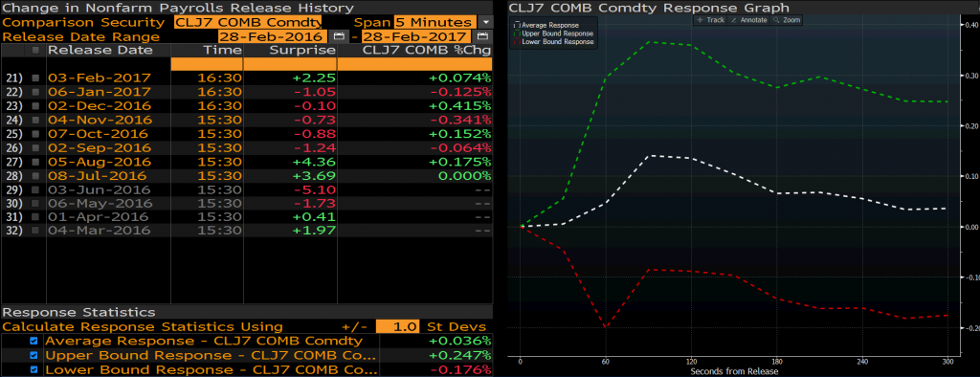The width and height of the screenshot is (980, 377).
Task: Toggle checkbox for the 02-Dec-2016 release
Action: pyautogui.click(x=35, y=105)
